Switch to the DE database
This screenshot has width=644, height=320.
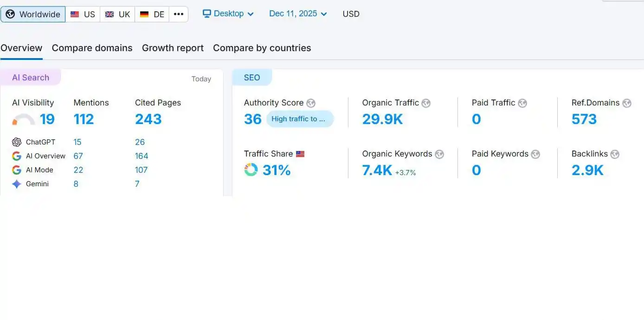(x=152, y=14)
